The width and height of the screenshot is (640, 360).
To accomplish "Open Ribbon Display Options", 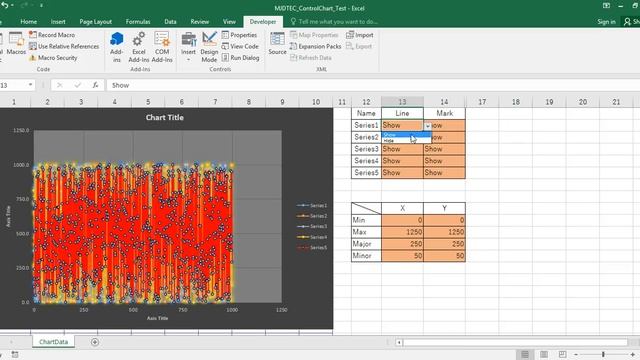I will (x=606, y=6).
